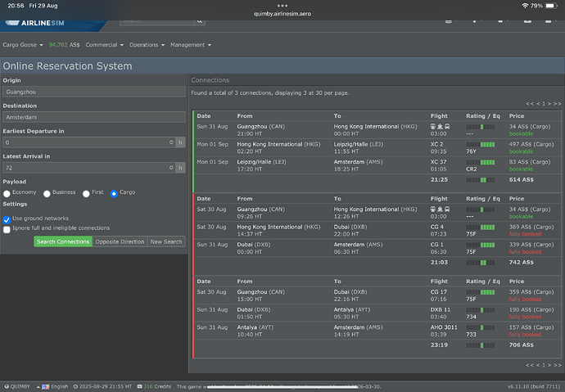This screenshot has width=565, height=392.
Task: Enable Ignore full and ineligible connections
Action: (7, 228)
